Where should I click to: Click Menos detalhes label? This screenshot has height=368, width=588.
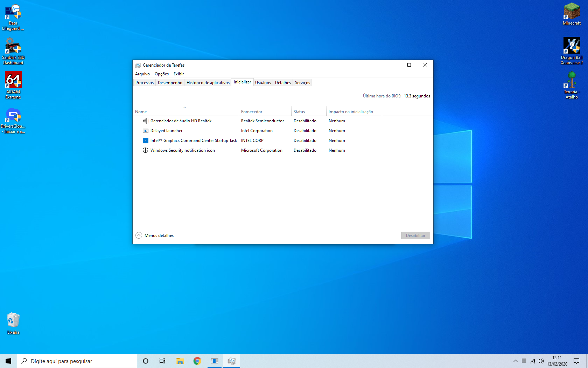(159, 236)
